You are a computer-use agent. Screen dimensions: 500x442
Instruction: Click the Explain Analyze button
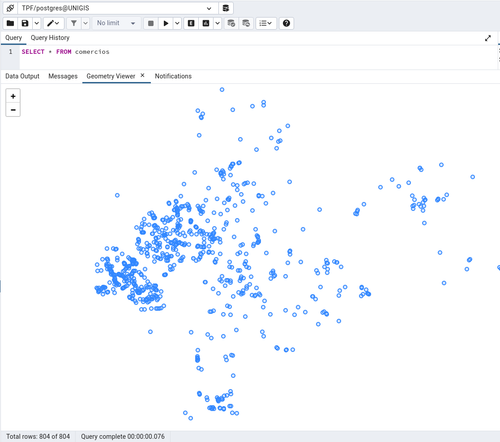(x=206, y=23)
